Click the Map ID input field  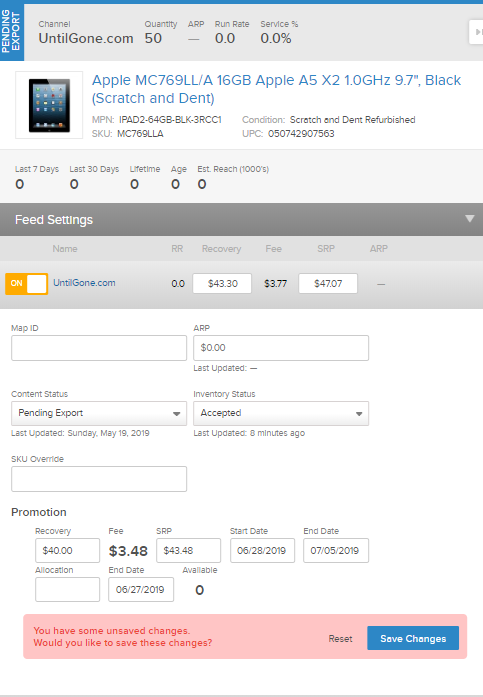(x=99, y=348)
